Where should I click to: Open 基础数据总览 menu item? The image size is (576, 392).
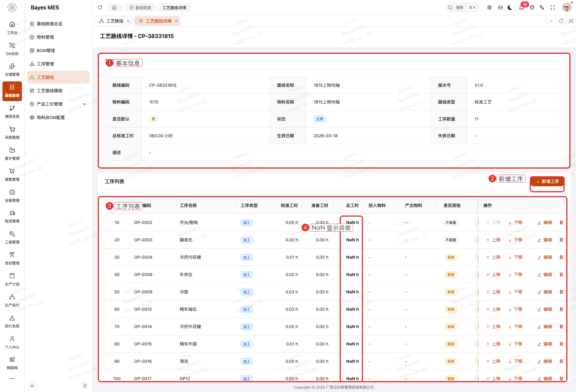[58, 24]
